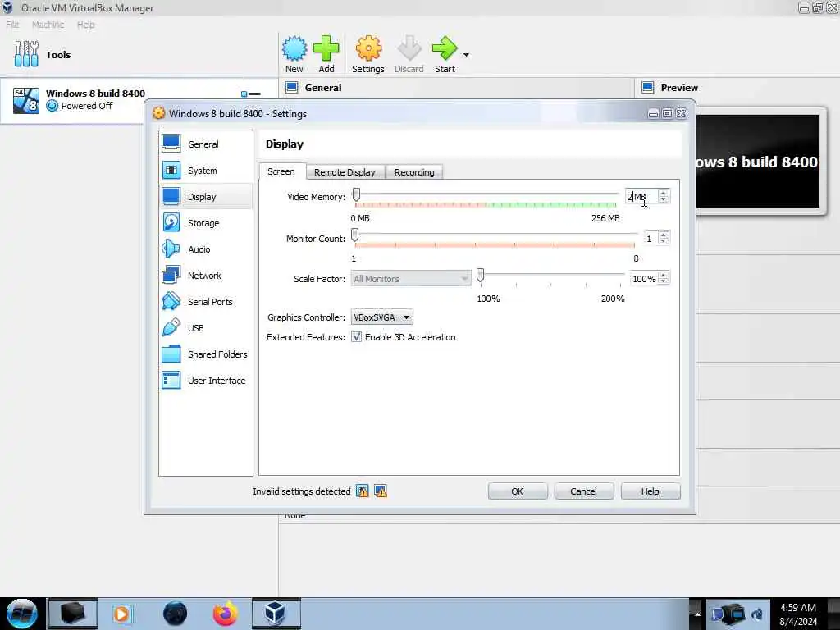Click the second invalid settings warning icon
Screen dimensions: 840x630
click(381, 491)
